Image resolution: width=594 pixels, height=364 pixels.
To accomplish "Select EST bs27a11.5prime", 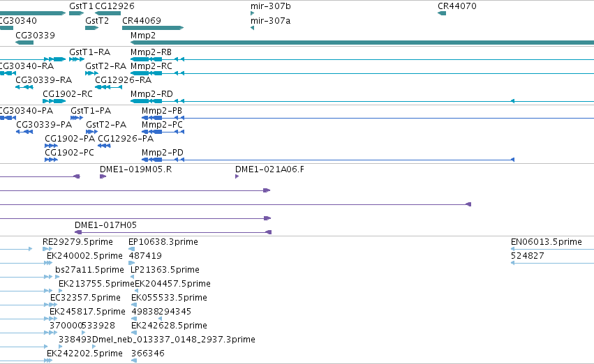I will [x=57, y=277].
